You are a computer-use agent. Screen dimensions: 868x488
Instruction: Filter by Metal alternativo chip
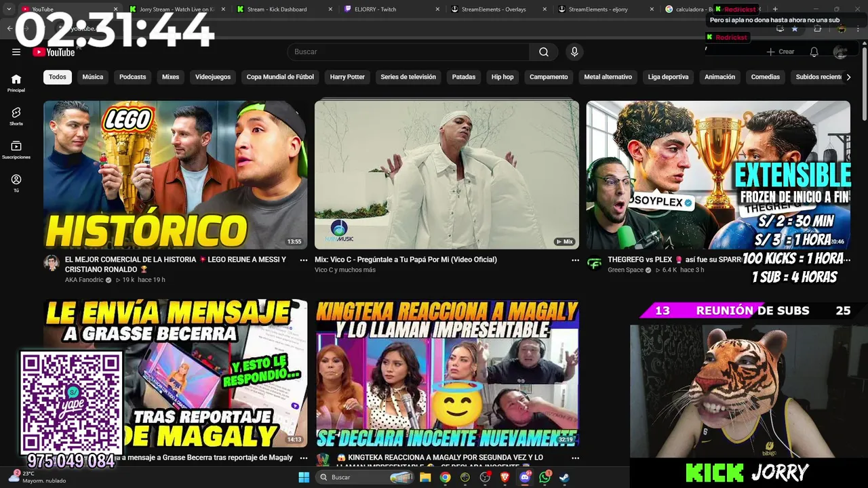click(x=608, y=77)
